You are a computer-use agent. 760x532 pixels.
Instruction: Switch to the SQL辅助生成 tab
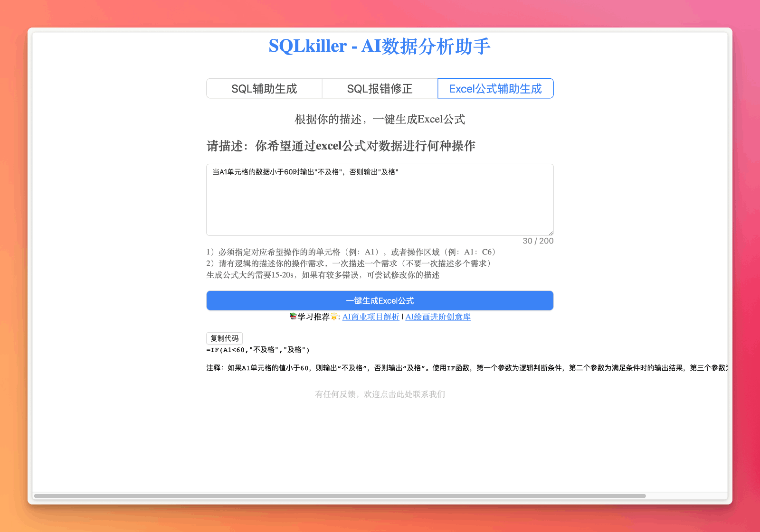[264, 89]
